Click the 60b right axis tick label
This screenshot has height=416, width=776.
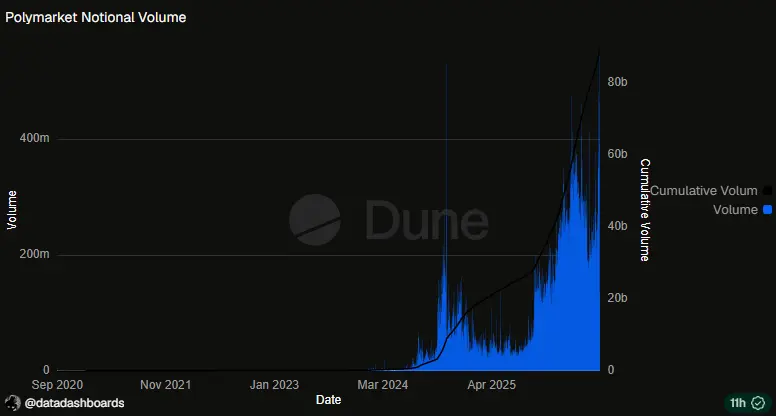[617, 154]
